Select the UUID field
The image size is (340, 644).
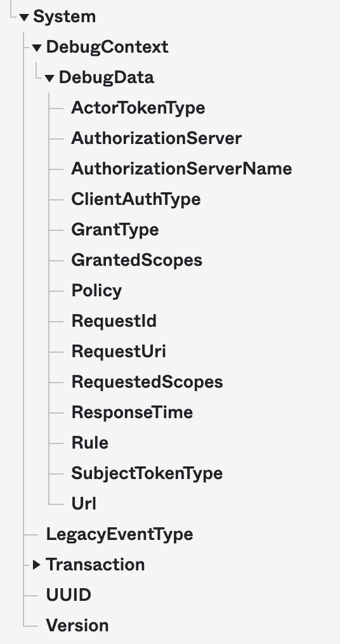click(69, 595)
